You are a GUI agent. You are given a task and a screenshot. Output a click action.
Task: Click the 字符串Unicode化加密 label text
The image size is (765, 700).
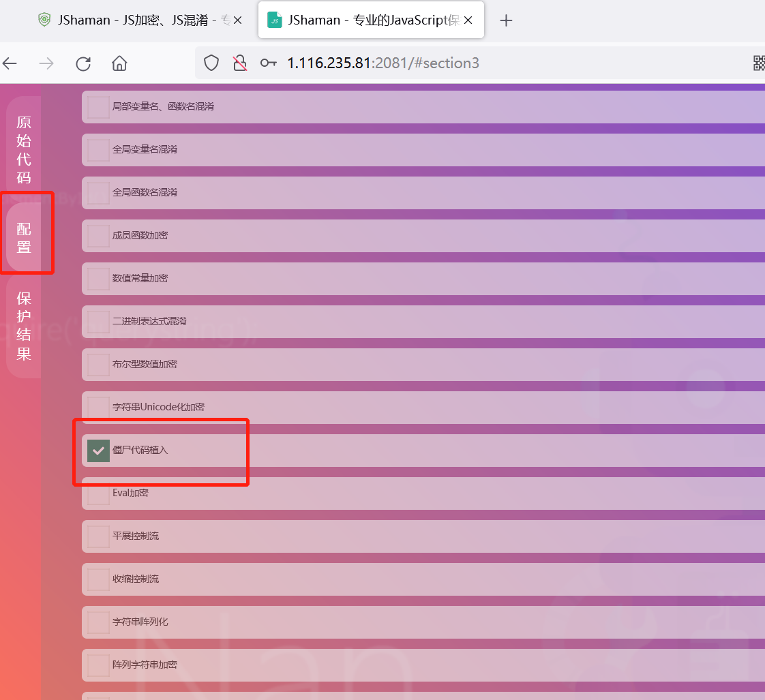[x=158, y=407]
